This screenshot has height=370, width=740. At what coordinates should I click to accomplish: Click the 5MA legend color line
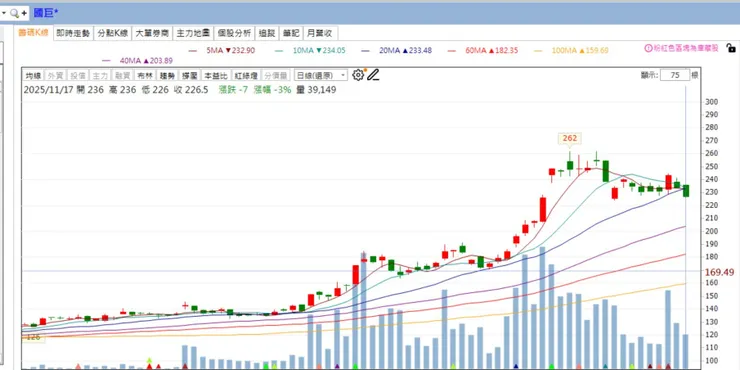pyautogui.click(x=193, y=50)
